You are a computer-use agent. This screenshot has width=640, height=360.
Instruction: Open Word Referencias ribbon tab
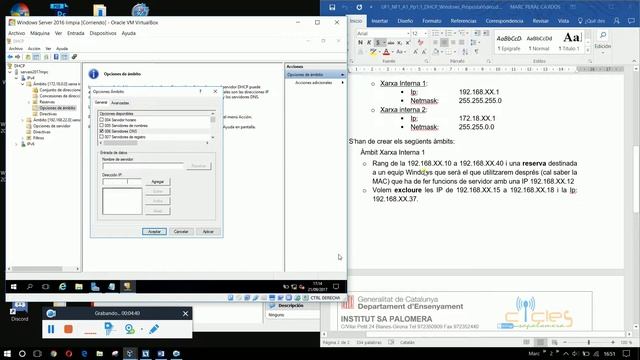coord(463,21)
